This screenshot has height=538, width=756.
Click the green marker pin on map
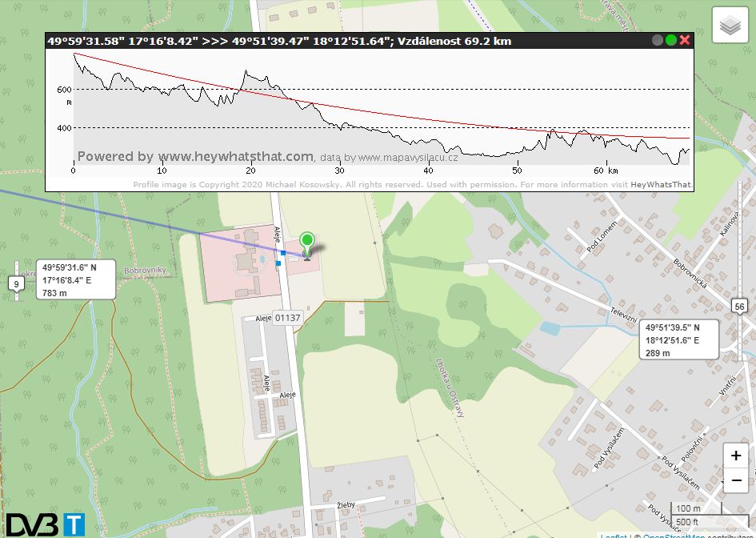tap(306, 243)
